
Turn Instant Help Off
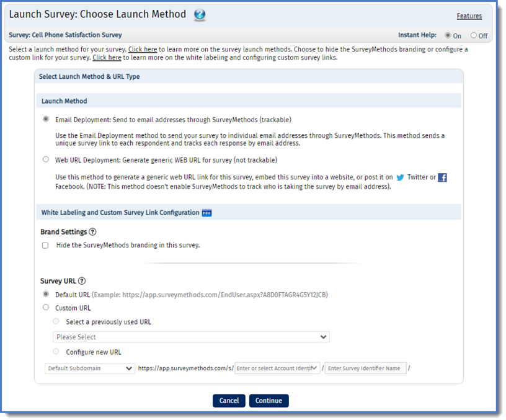473,35
